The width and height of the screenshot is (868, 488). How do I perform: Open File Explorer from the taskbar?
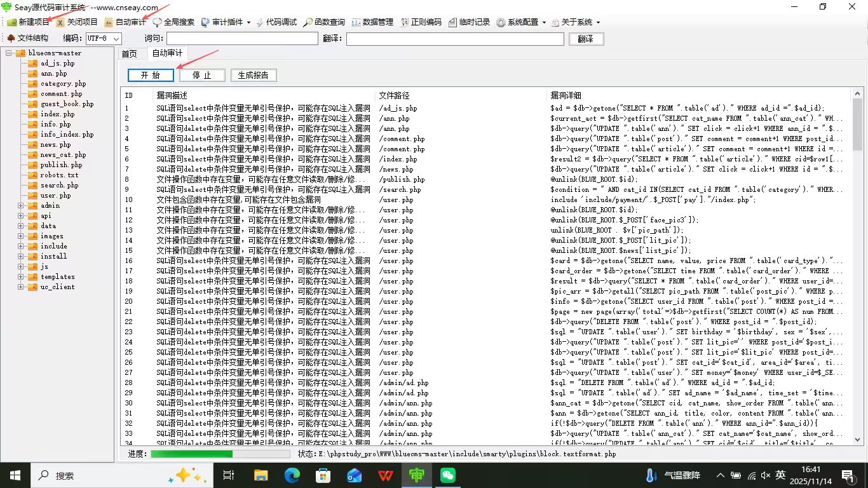(x=261, y=475)
